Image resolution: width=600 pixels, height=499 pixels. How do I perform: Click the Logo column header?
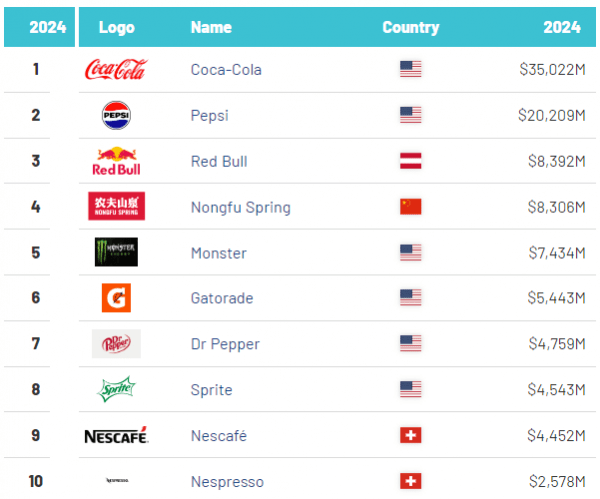coord(117,27)
